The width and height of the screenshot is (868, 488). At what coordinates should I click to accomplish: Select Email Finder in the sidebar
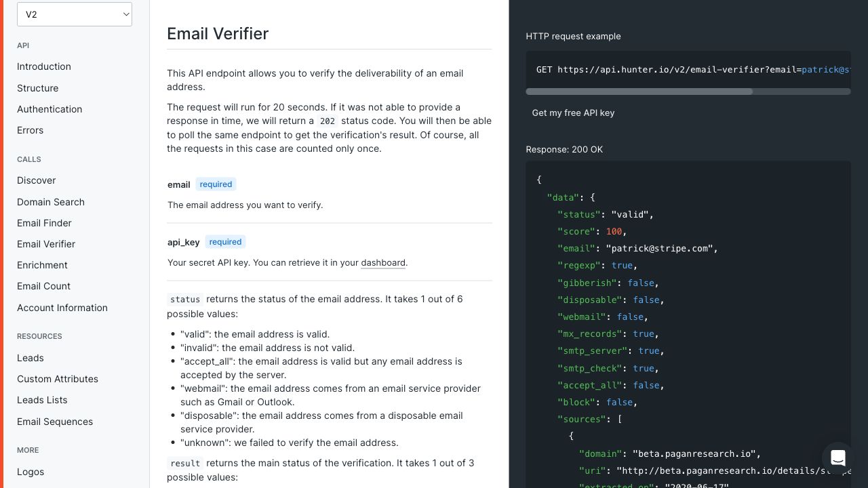point(44,223)
